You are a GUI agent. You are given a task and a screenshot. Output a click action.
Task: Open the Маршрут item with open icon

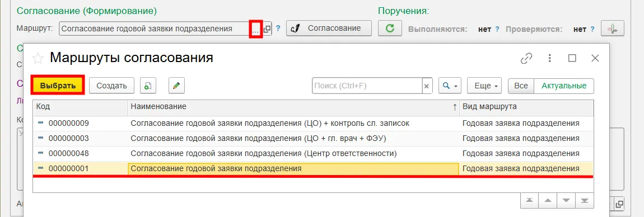(267, 29)
